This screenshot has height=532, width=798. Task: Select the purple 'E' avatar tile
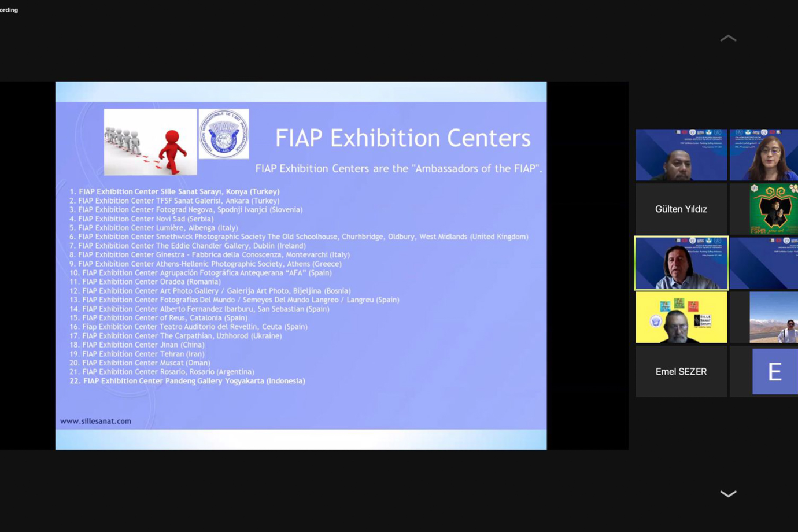pos(774,372)
